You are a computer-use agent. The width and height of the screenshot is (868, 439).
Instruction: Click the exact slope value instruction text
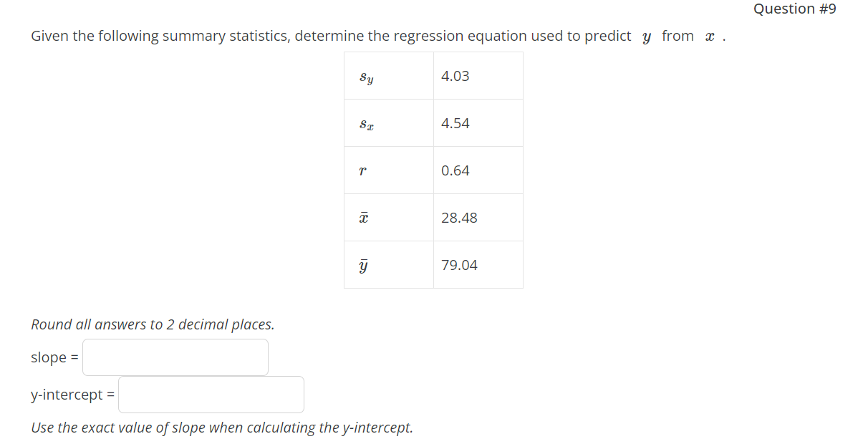(x=221, y=428)
